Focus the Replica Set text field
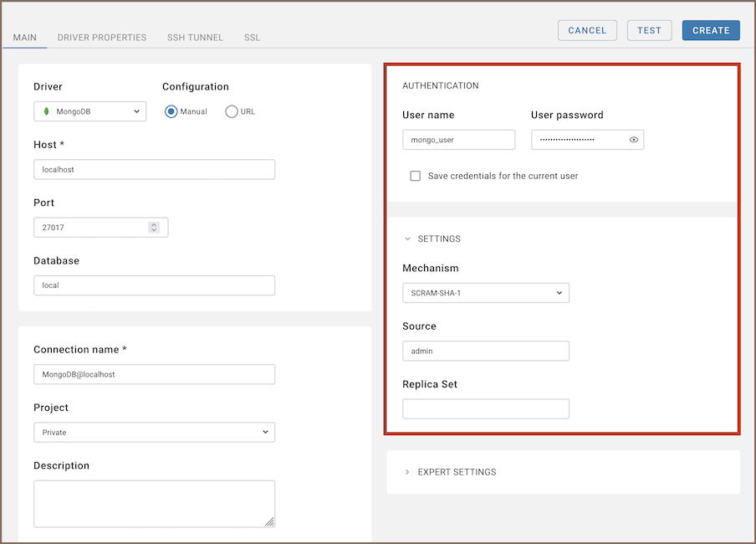Image resolution: width=756 pixels, height=544 pixels. click(485, 408)
